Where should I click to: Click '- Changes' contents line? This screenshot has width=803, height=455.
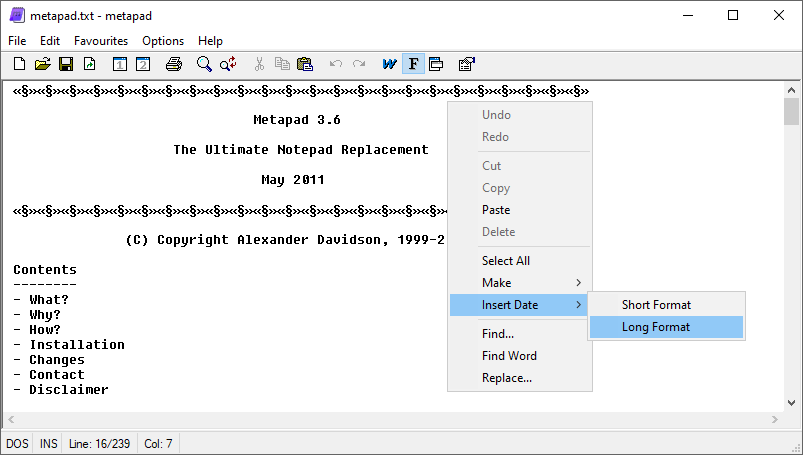tap(49, 360)
